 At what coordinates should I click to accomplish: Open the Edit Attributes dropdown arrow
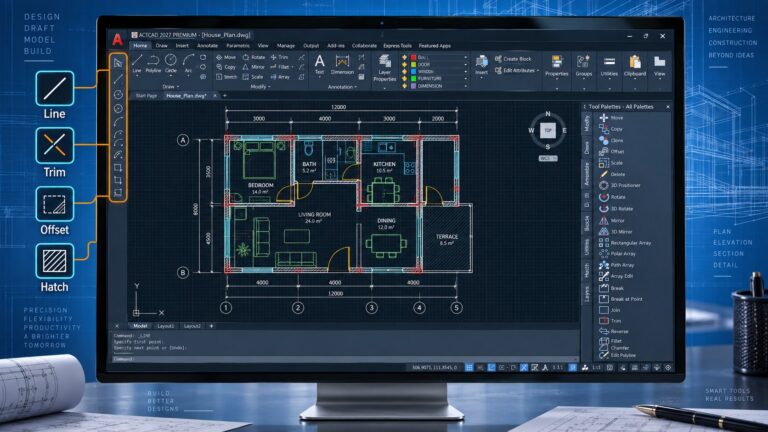[x=538, y=71]
